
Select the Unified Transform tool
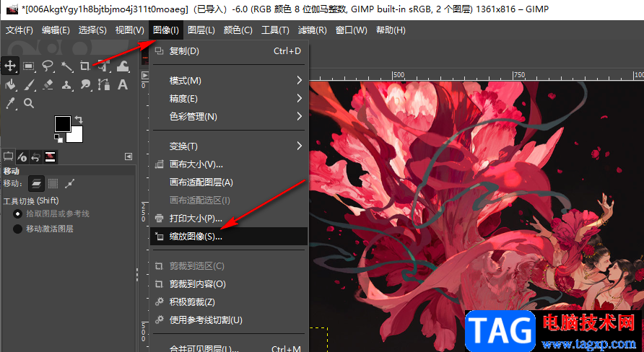(x=104, y=66)
